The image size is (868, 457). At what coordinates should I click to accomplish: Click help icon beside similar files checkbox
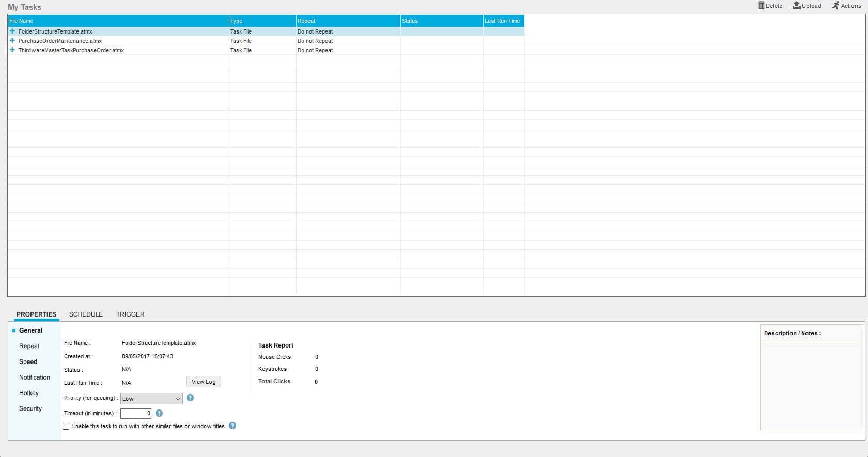coord(233,426)
